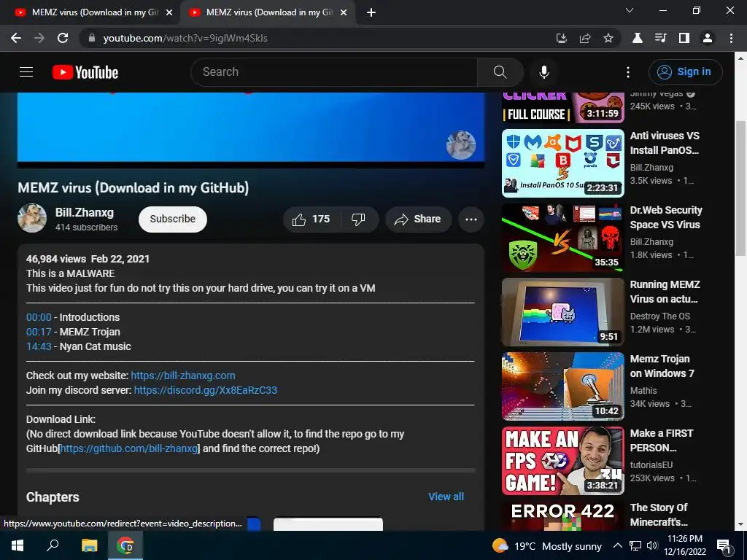747x560 pixels.
Task: Reload the YouTube page
Action: (x=63, y=38)
